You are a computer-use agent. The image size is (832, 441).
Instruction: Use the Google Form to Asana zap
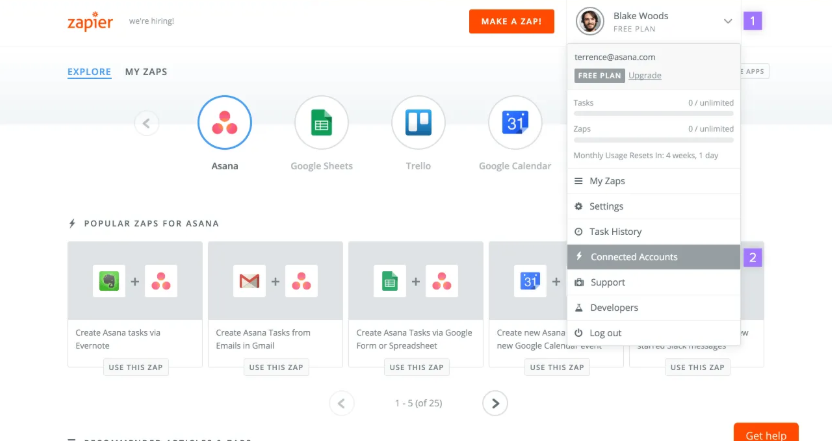point(417,367)
